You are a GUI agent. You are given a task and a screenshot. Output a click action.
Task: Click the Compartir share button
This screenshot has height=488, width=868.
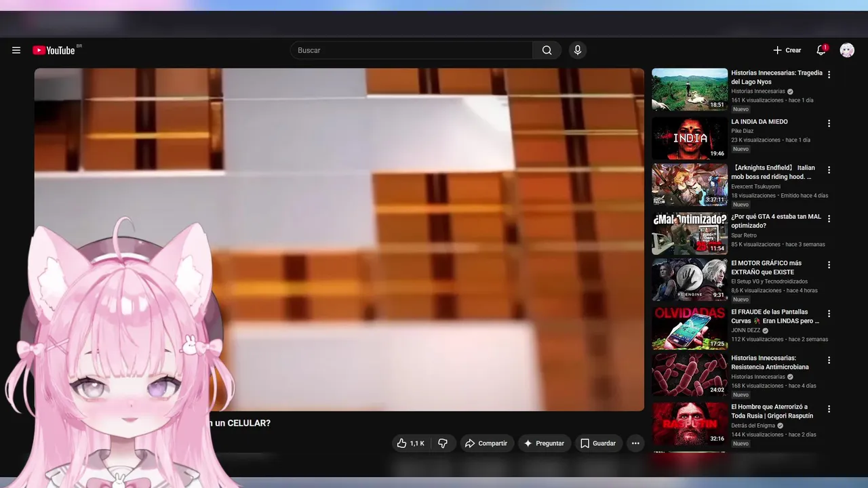(487, 443)
